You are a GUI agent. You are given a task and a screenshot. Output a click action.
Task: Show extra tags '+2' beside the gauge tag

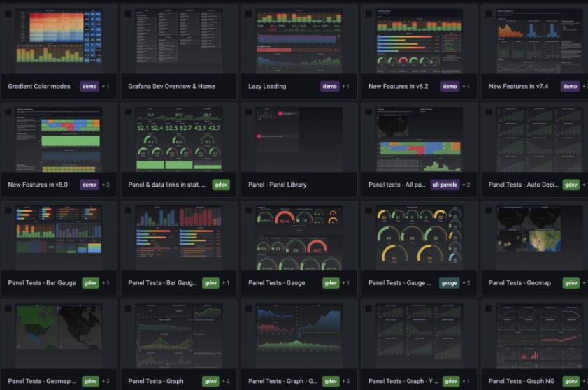pyautogui.click(x=466, y=283)
